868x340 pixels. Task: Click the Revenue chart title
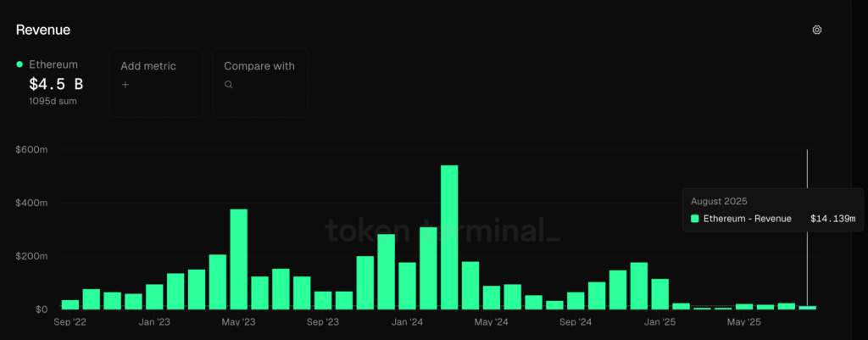coord(43,30)
